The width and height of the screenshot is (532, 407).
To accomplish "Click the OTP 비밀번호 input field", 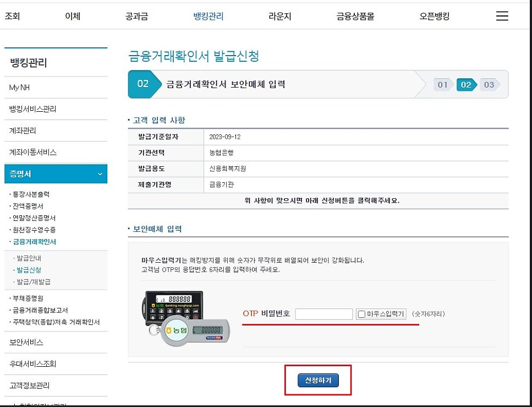I will (323, 314).
